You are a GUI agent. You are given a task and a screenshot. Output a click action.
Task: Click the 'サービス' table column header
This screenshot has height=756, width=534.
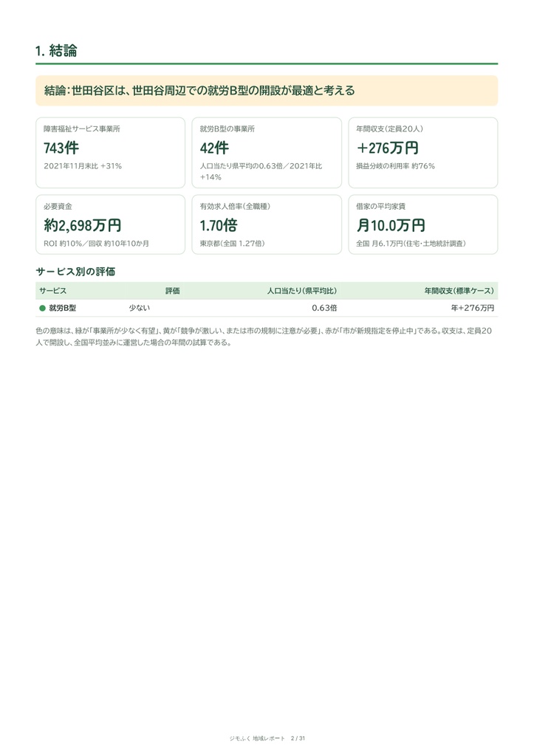click(52, 291)
